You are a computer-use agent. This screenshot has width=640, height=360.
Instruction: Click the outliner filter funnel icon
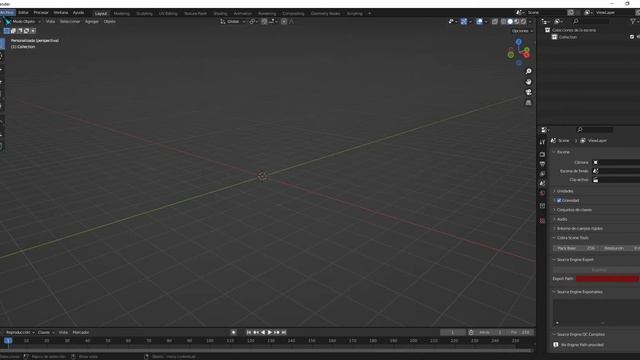[x=633, y=21]
